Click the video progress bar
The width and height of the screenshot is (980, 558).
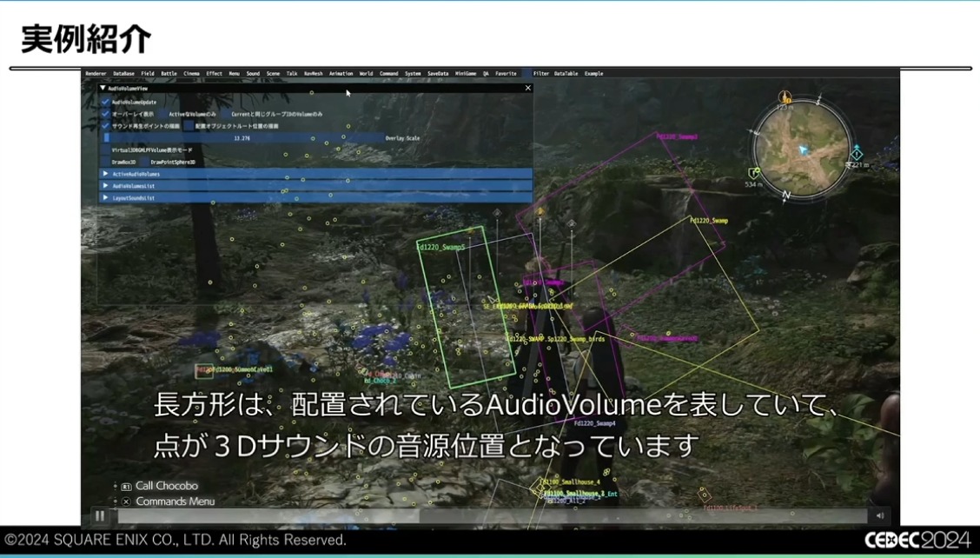(493, 516)
